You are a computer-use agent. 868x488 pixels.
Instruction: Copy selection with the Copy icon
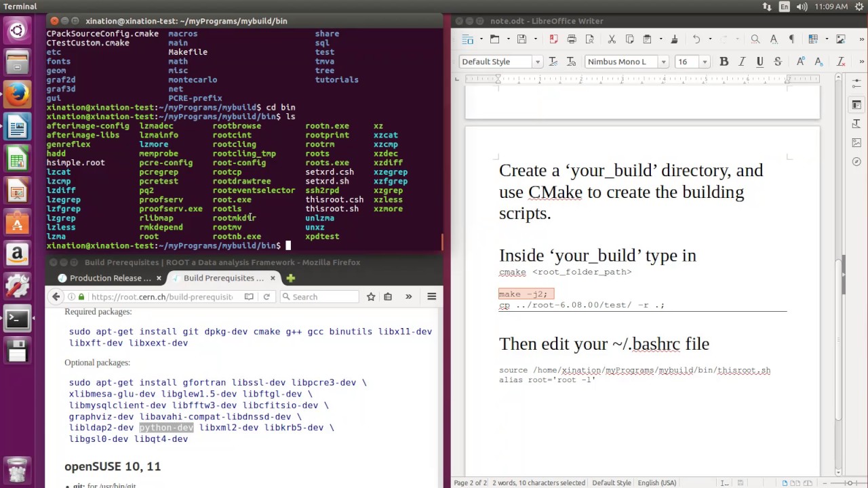point(629,39)
